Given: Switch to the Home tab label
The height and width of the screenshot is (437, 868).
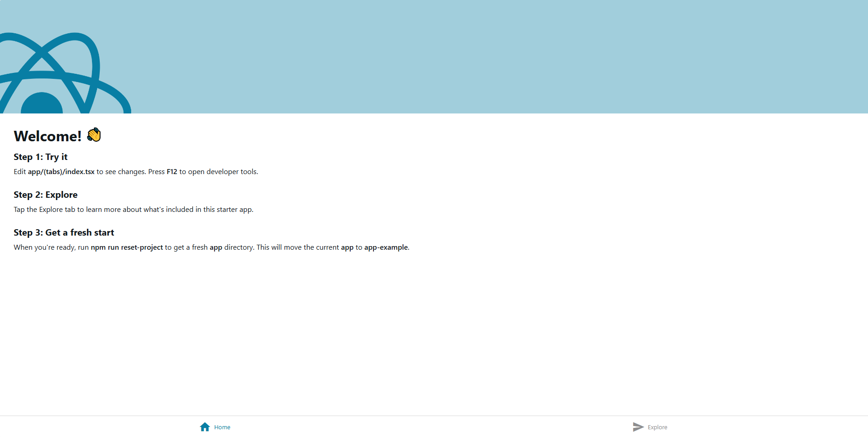Looking at the screenshot, I should tap(222, 427).
